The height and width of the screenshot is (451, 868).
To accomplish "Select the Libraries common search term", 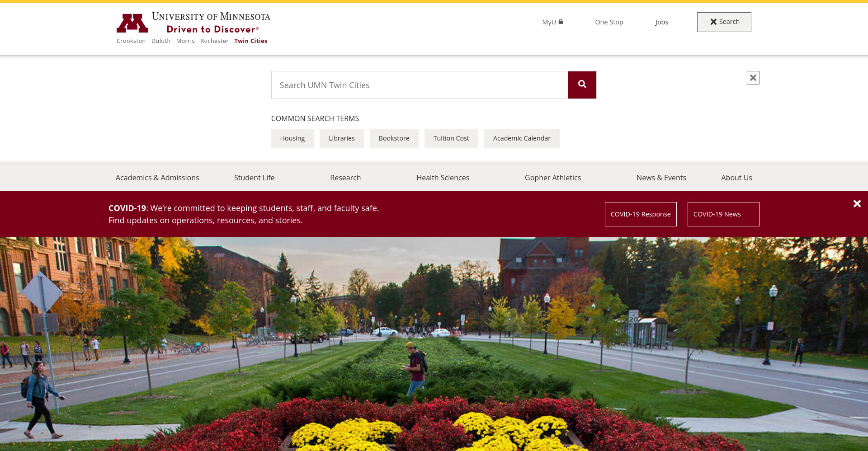I will pos(342,138).
